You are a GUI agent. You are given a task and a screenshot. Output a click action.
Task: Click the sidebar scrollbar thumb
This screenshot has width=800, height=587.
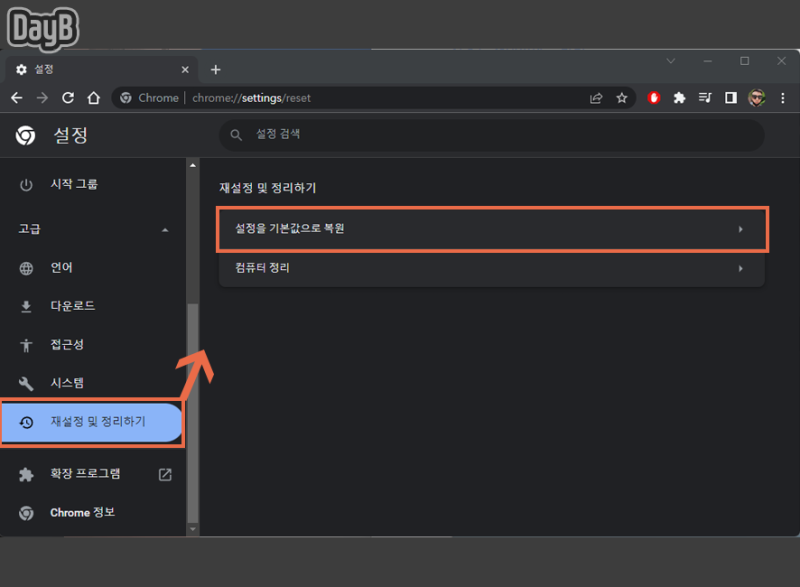[192, 412]
